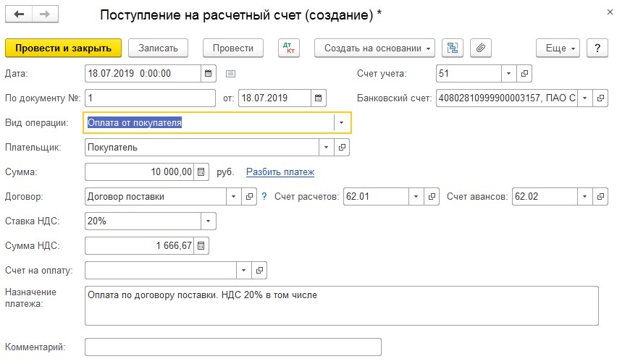Expand the Вид операции dropdown
This screenshot has width=617, height=364.
341,123
